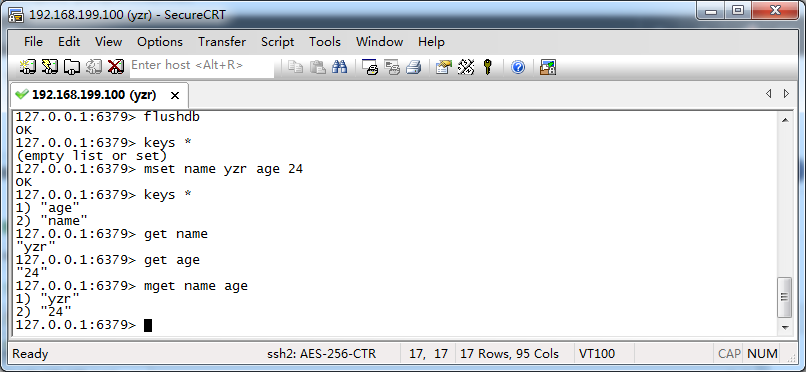Open Session Options icon
The height and width of the screenshot is (372, 806).
pyautogui.click(x=444, y=67)
